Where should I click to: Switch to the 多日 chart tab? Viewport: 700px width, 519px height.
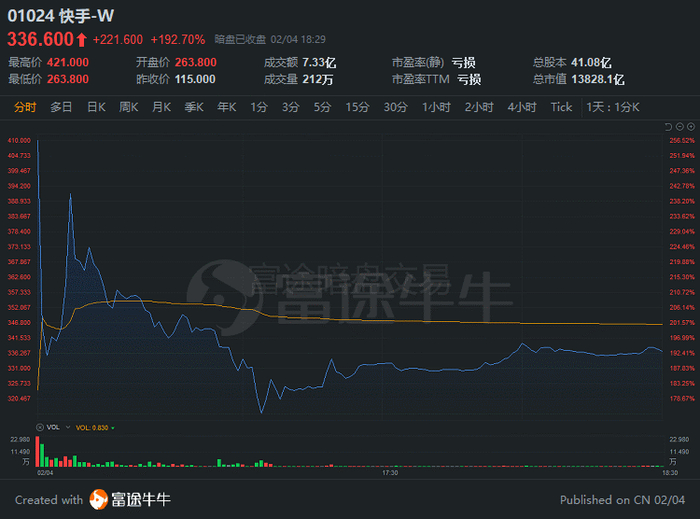[61, 107]
